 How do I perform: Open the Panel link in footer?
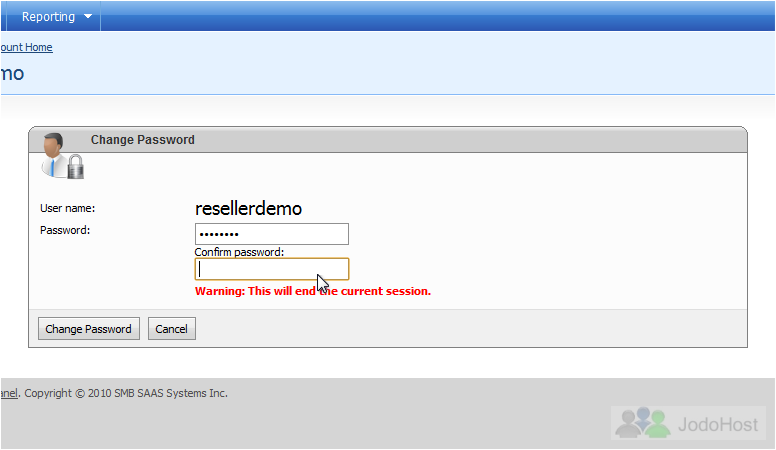(x=9, y=393)
